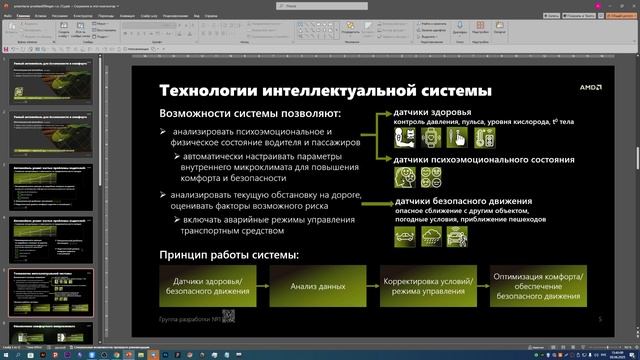Open the Анимация ribbon tab
Screen dimensions: 640x360
127,16
